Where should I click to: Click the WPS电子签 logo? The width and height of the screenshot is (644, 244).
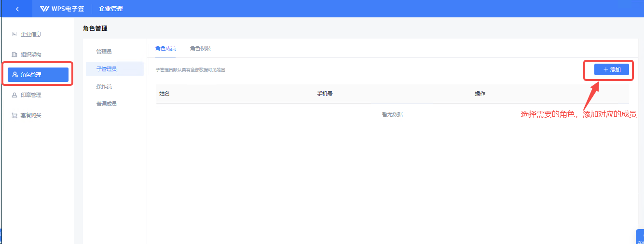click(x=62, y=9)
